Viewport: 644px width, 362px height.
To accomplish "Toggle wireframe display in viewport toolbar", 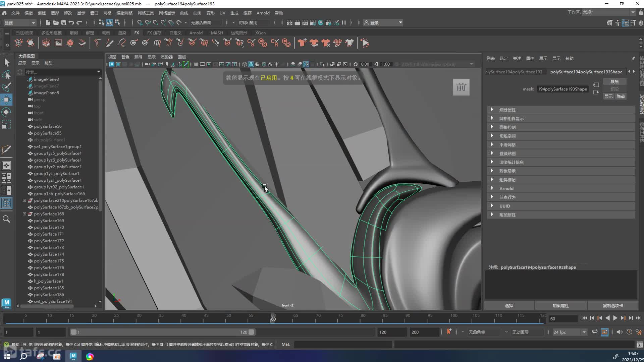I will click(245, 64).
